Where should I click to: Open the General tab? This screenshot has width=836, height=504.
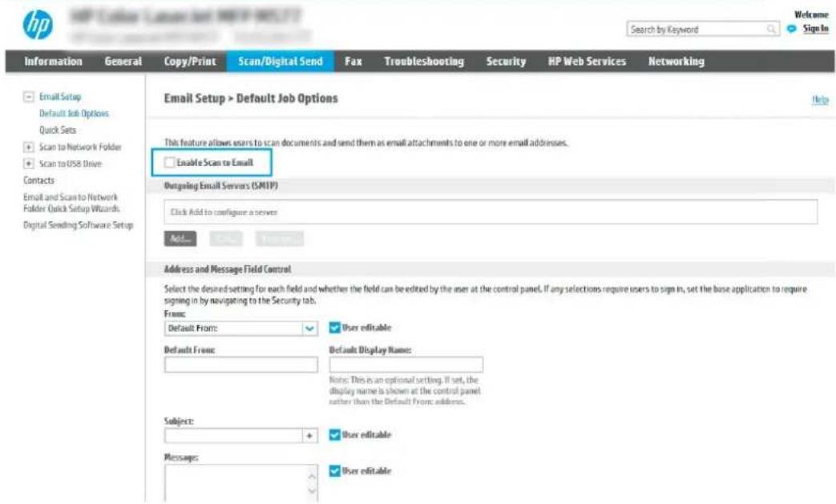click(x=123, y=61)
